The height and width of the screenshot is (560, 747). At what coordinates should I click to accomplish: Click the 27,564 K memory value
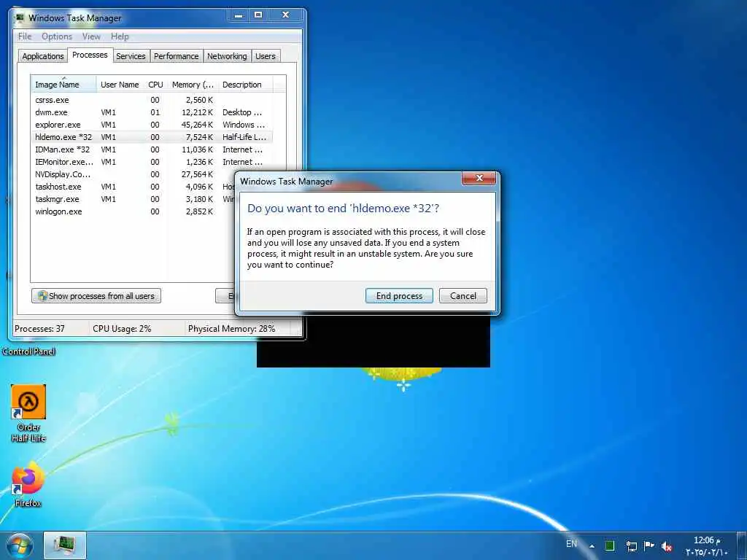197,174
